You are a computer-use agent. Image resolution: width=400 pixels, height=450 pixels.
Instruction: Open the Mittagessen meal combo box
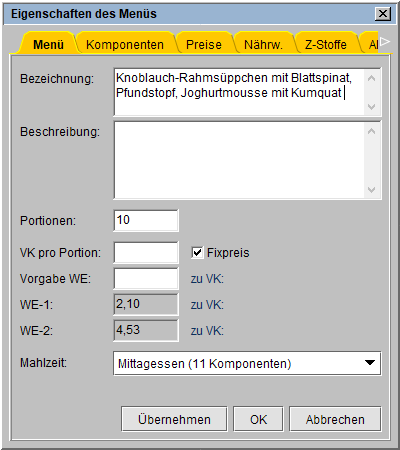[247, 363]
